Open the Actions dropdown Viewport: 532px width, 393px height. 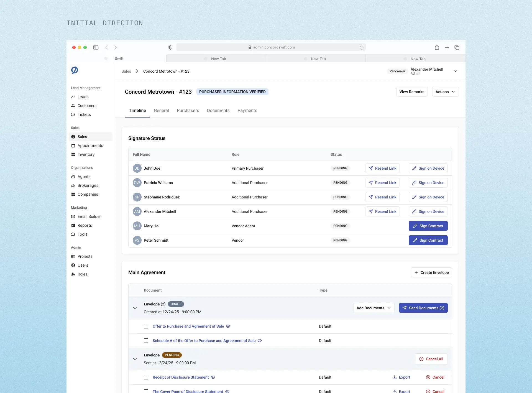pos(445,92)
